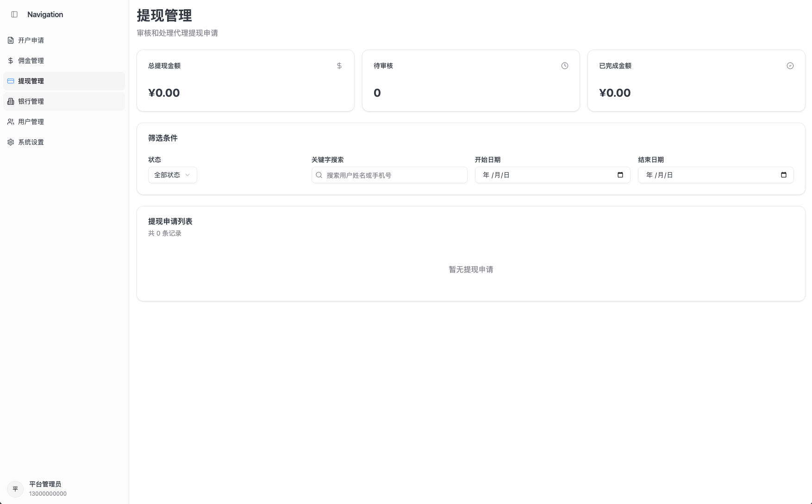Open the 开始日期 calendar picker

tap(620, 175)
